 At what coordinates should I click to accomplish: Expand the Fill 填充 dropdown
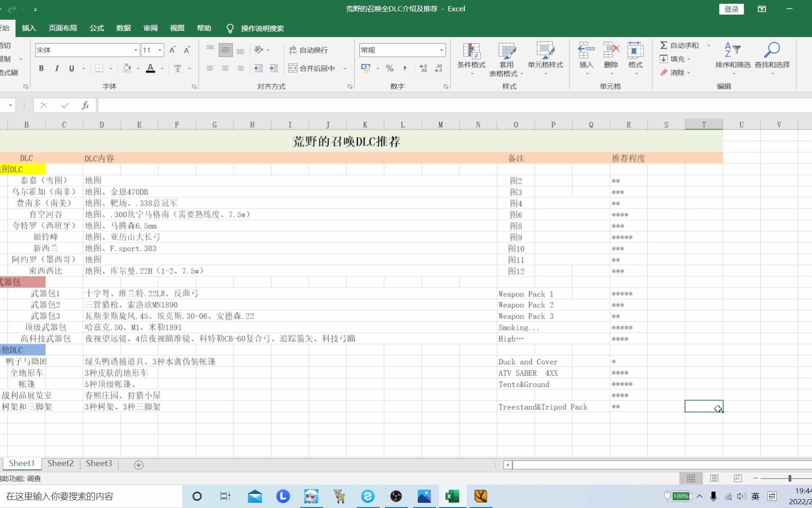(x=689, y=59)
